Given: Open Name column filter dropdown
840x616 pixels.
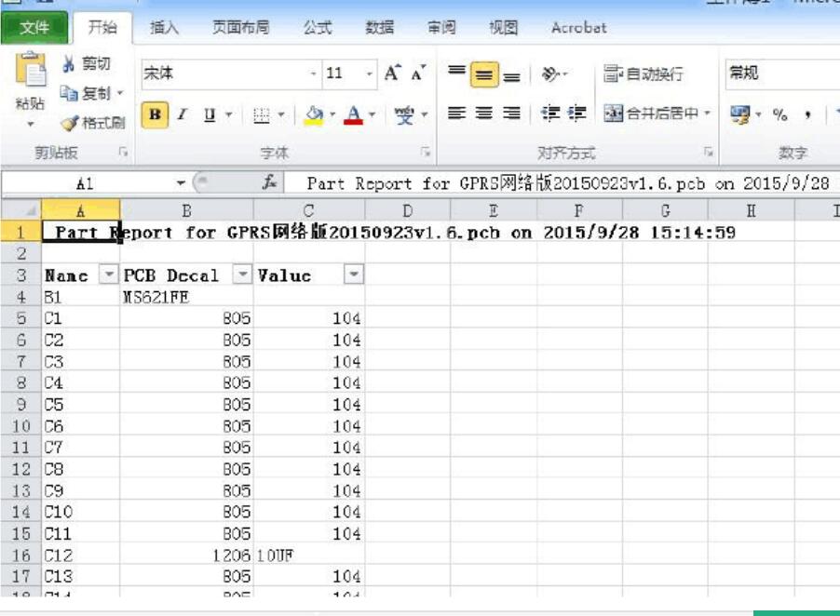Looking at the screenshot, I should [109, 275].
